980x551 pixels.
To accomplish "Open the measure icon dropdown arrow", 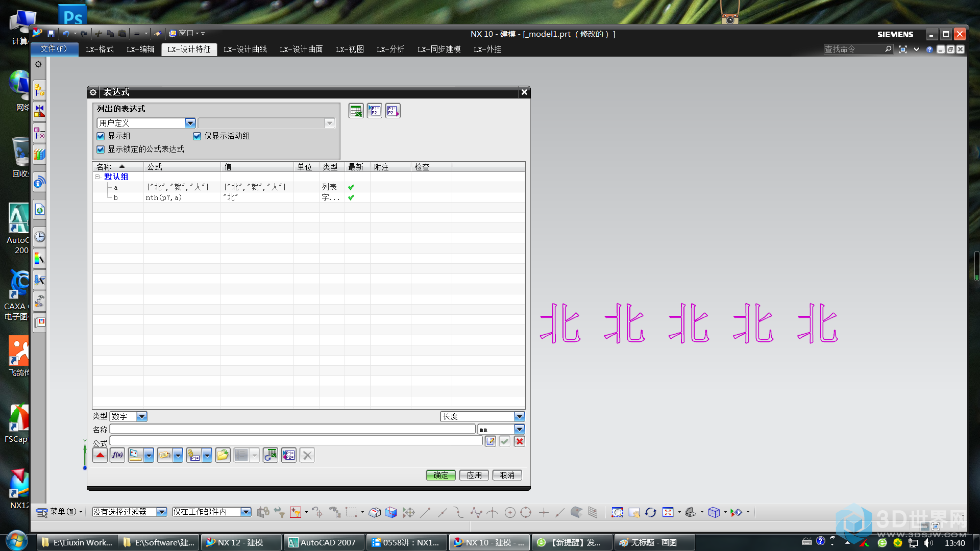I will pyautogui.click(x=149, y=455).
